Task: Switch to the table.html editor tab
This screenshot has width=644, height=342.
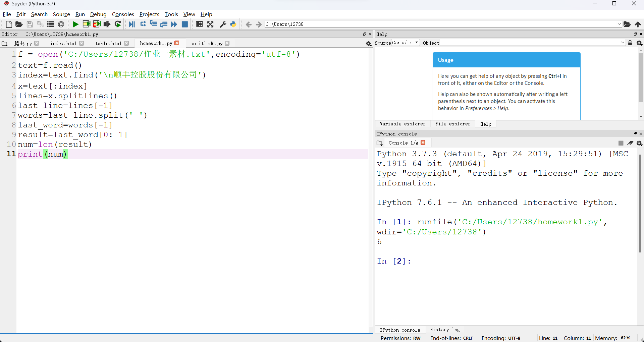Action: (x=108, y=44)
